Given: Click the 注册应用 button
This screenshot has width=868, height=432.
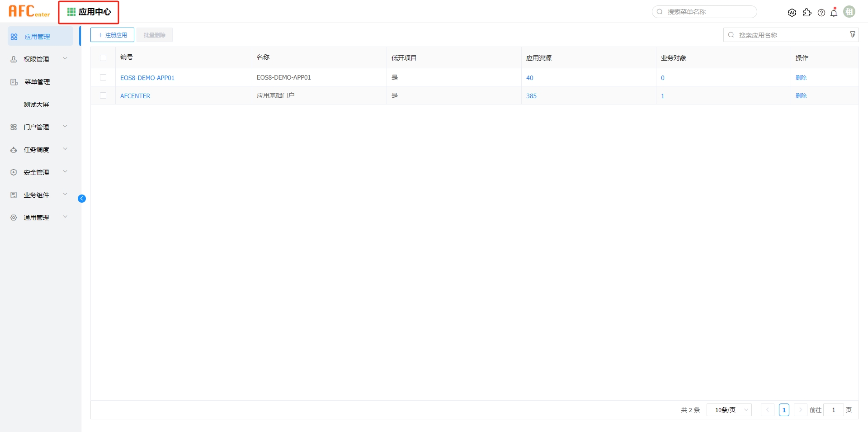Looking at the screenshot, I should (x=112, y=35).
